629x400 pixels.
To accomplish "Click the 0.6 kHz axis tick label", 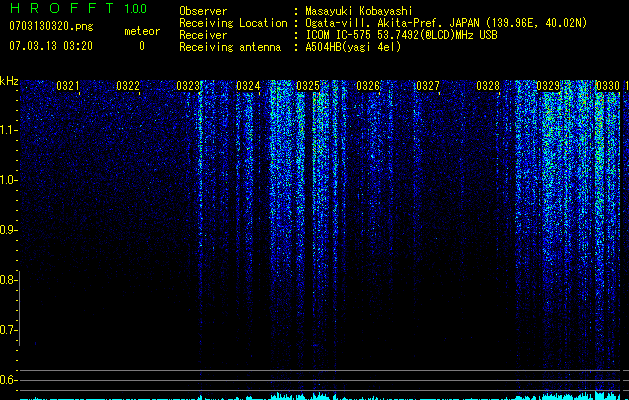I will pyautogui.click(x=8, y=380).
